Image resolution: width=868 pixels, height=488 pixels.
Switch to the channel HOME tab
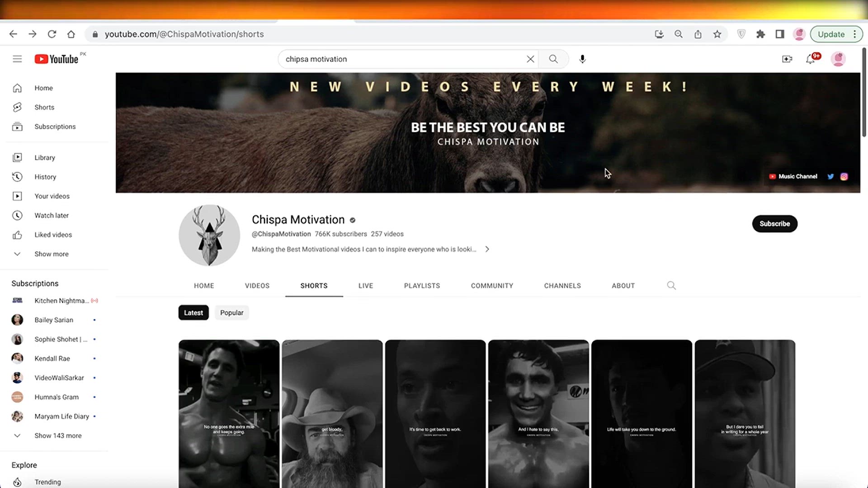204,286
